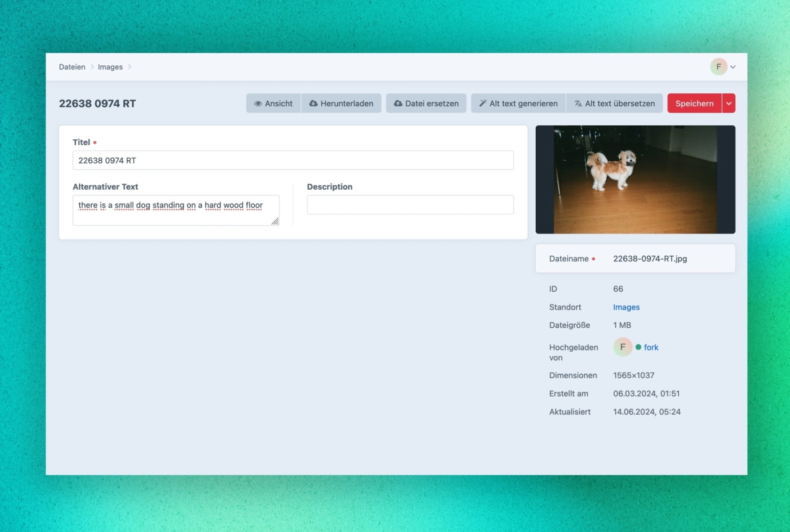Click the resize handle of Alternativer Text
The width and height of the screenshot is (790, 532).
(275, 221)
